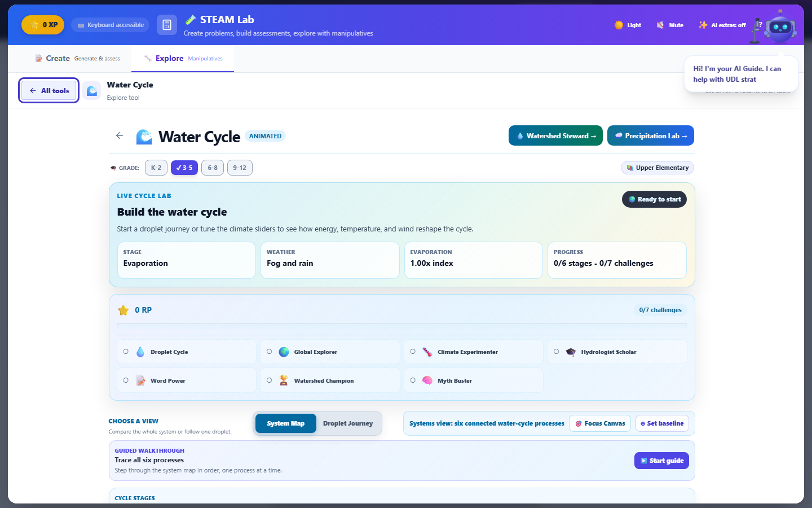Switch to the Create tab

[78, 58]
